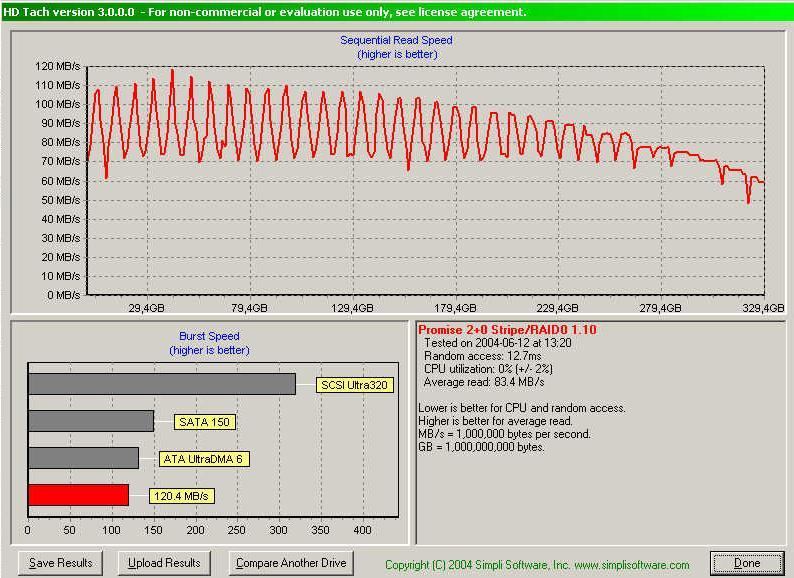Click the 29,4GB axis label
This screenshot has width=794, height=578.
point(146,308)
